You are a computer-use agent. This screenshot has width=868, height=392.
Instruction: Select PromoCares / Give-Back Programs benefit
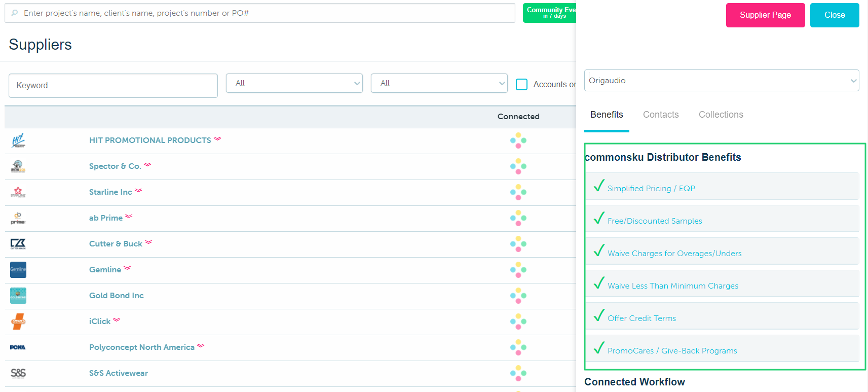click(x=722, y=348)
